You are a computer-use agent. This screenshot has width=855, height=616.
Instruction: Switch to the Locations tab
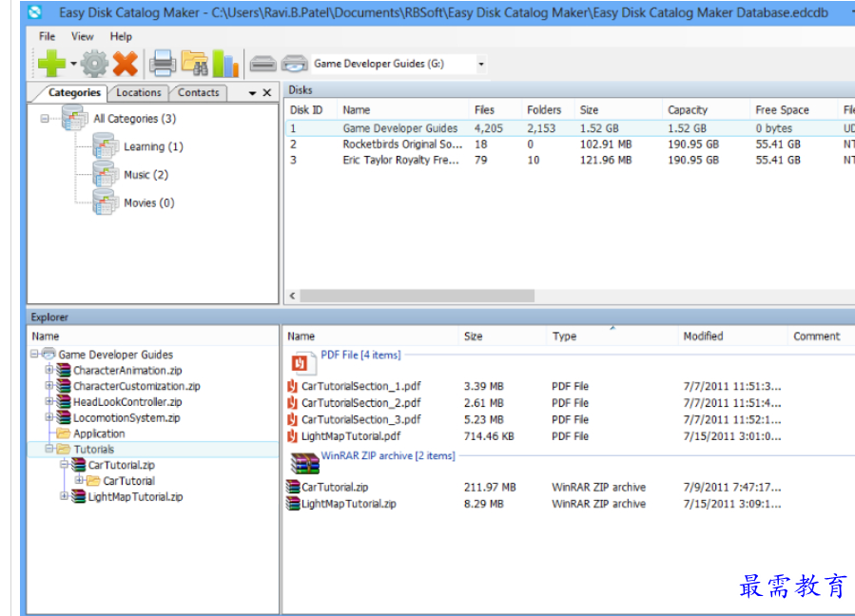pyautogui.click(x=139, y=92)
